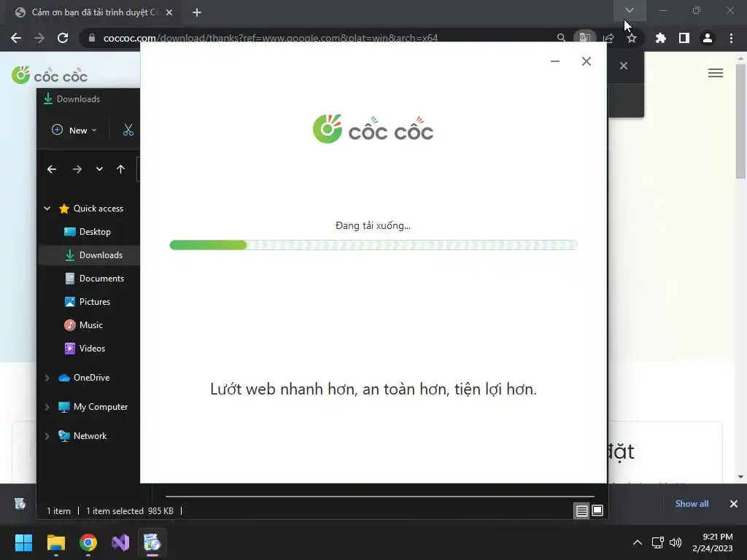Viewport: 747px width, 560px height.
Task: Open Visual Studio from taskbar
Action: pyautogui.click(x=120, y=542)
